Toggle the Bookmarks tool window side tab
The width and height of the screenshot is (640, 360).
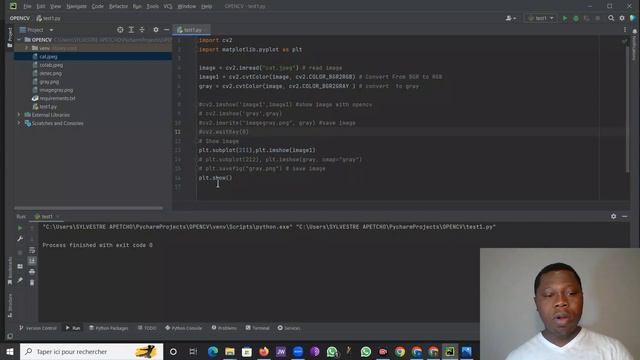click(x=10, y=271)
